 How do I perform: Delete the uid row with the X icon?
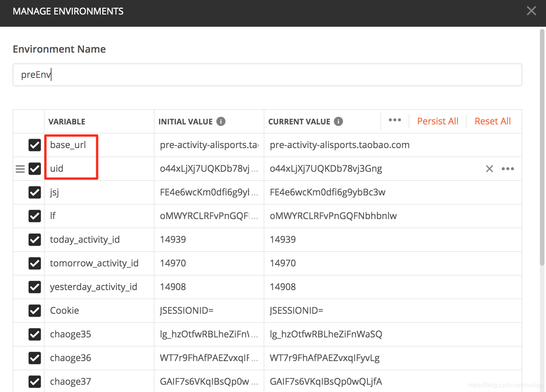point(490,169)
